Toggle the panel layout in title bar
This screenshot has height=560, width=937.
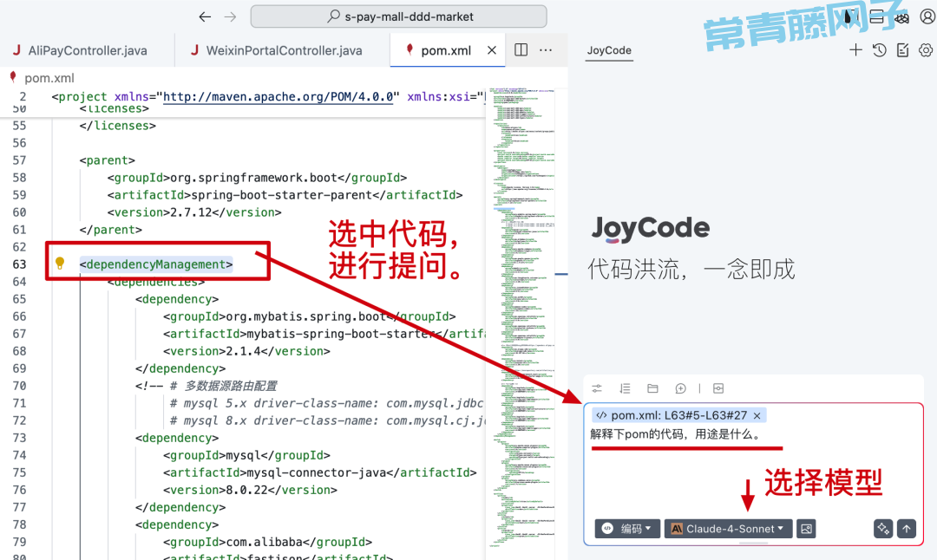point(876,16)
